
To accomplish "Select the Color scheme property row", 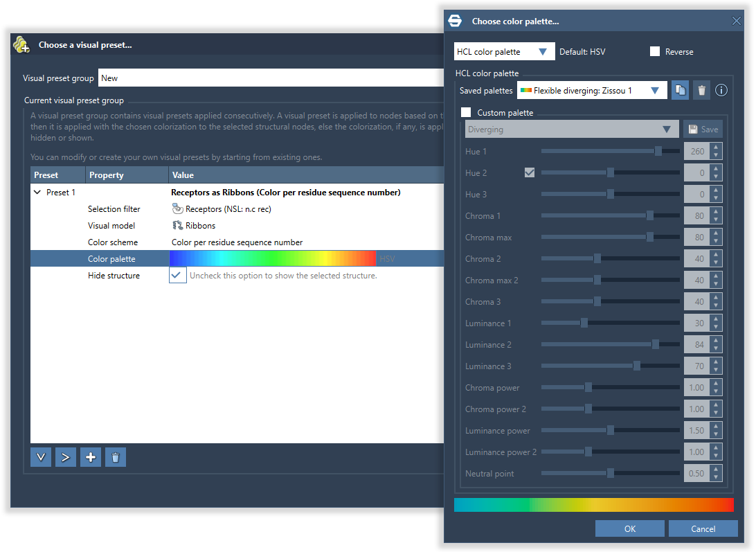I will tap(113, 242).
